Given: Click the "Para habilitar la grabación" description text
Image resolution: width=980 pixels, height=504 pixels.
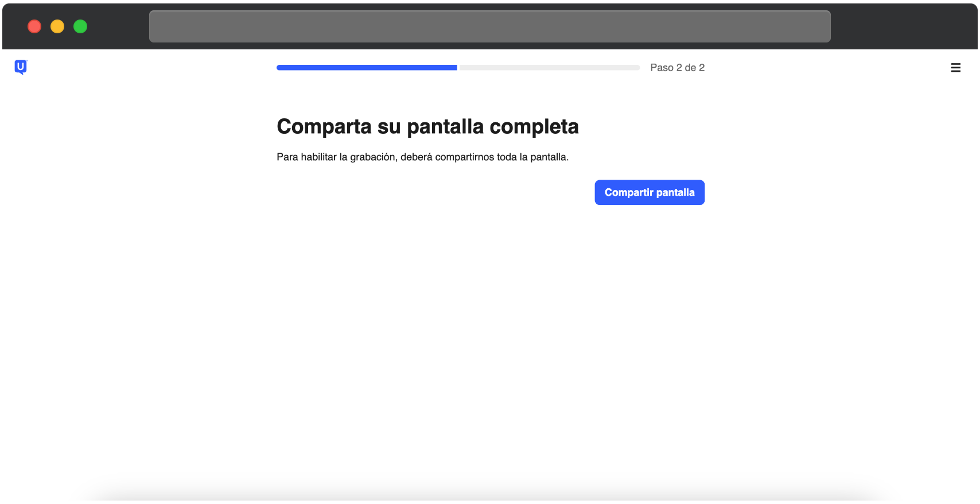Looking at the screenshot, I should pos(422,157).
